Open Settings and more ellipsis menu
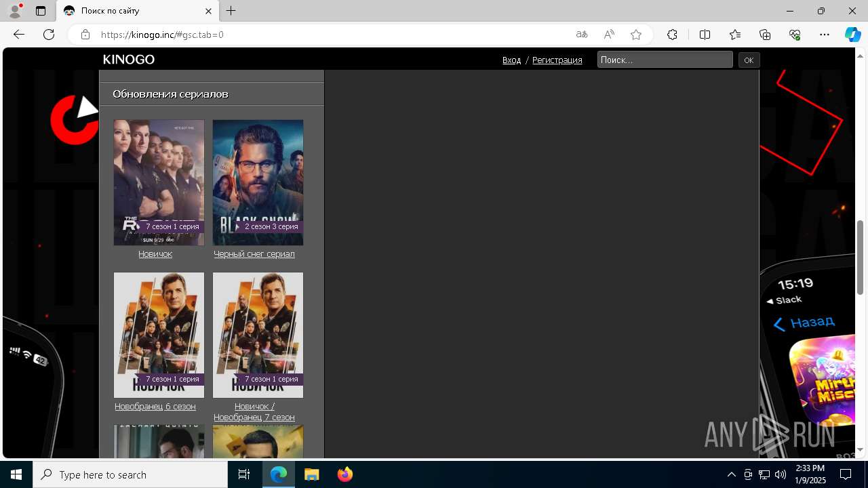Screen dimensions: 868x488 point(825,35)
